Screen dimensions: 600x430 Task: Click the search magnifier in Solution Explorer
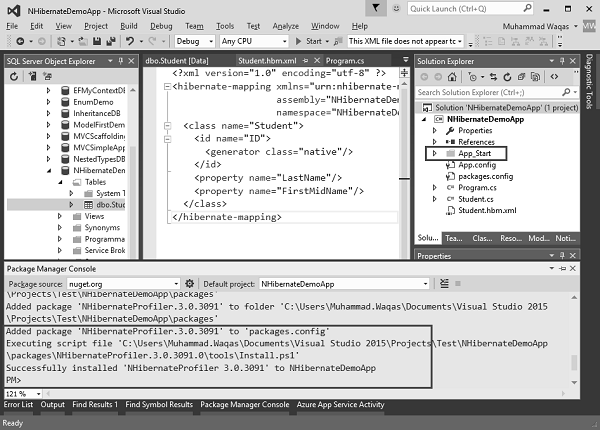[x=566, y=92]
